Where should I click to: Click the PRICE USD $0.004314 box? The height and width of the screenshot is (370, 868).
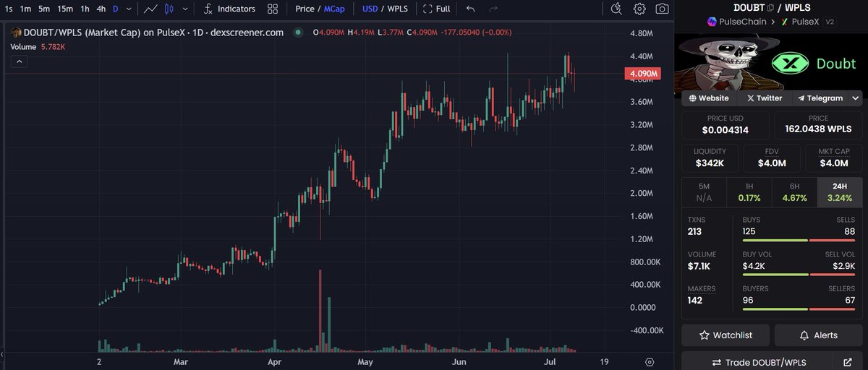tap(726, 125)
